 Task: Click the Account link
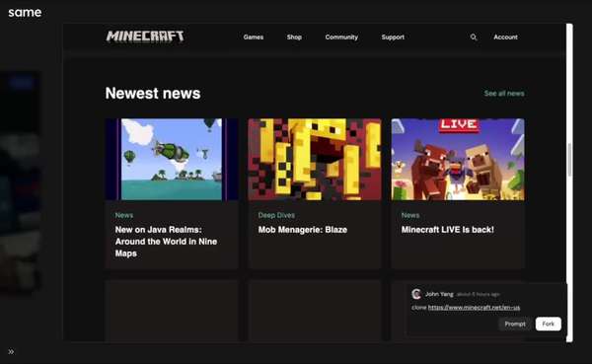505,37
